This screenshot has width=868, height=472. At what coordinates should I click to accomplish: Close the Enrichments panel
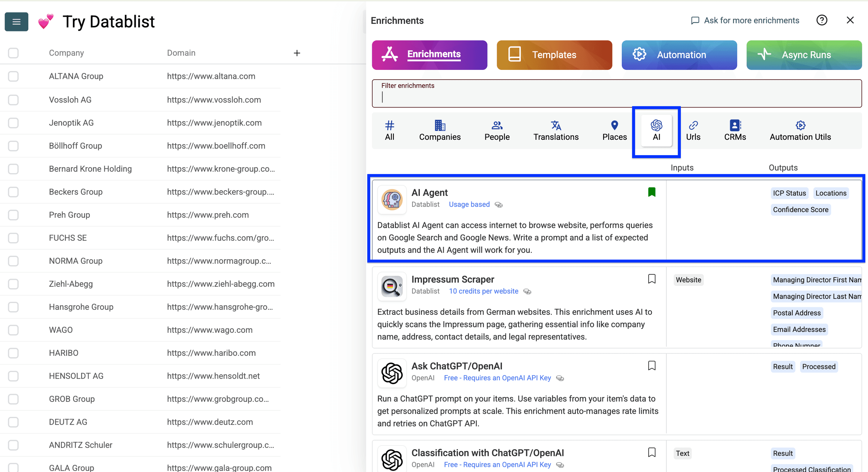click(850, 20)
